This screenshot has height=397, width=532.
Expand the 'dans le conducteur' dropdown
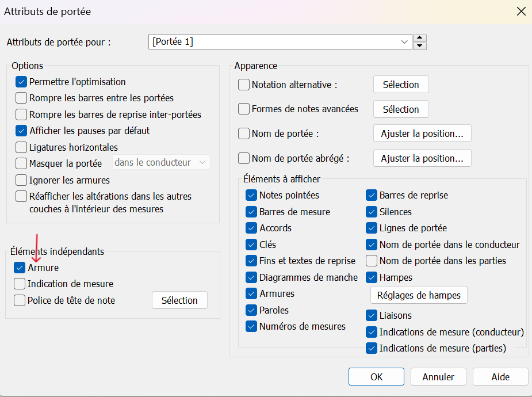pos(202,163)
